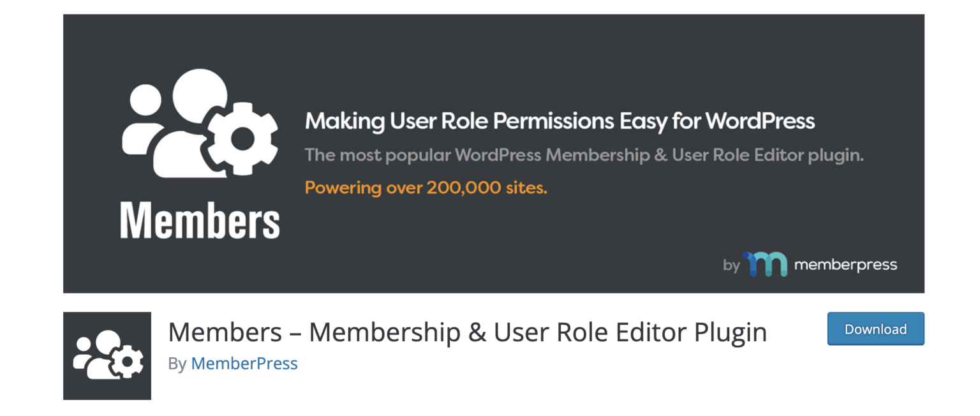Select the banner tagline about popular Membership plugin

584,154
